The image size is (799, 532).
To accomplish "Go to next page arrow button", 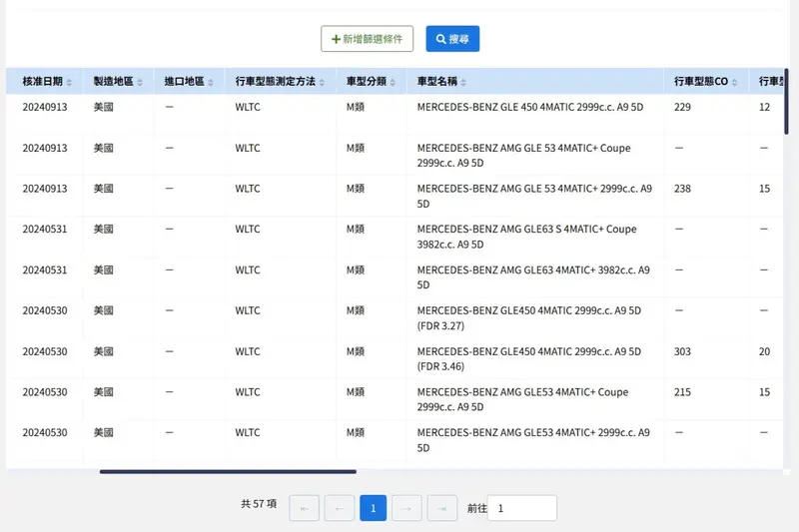I will [406, 508].
